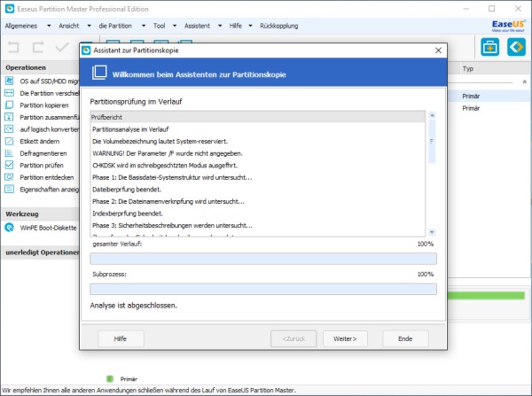
Task: Click the Weiter> button
Action: 345,338
